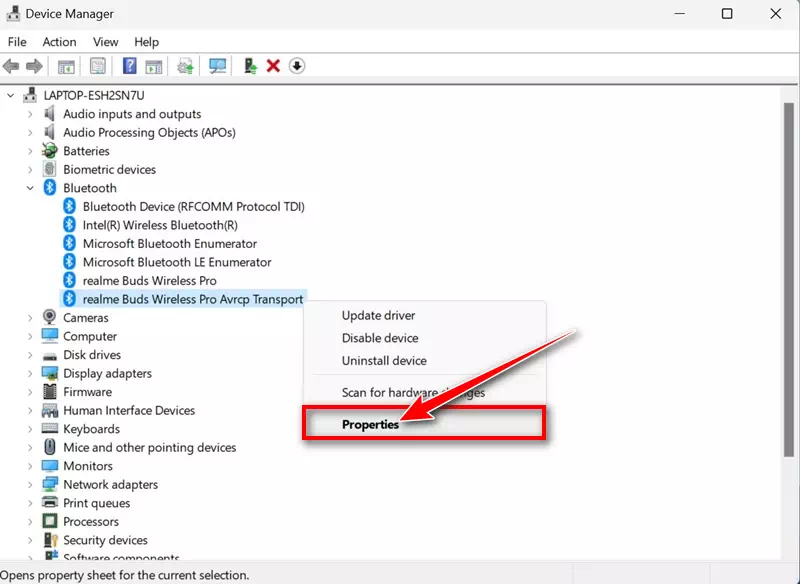Viewport: 800px width, 584px height.
Task: Expand the Keyboards node
Action: click(30, 429)
